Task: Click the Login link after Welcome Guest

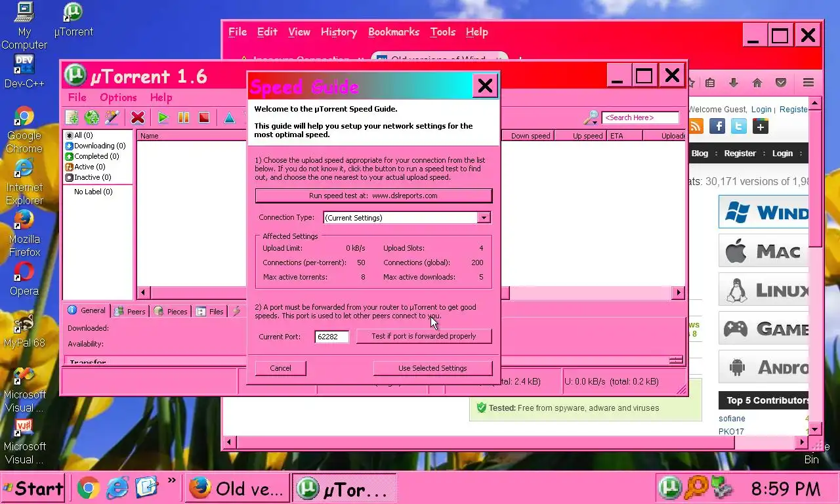Action: (x=761, y=110)
